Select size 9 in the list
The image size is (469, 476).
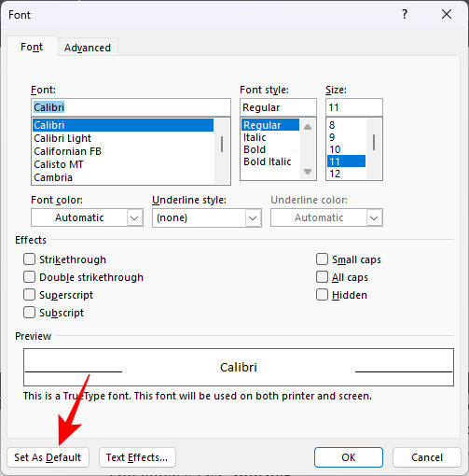347,137
